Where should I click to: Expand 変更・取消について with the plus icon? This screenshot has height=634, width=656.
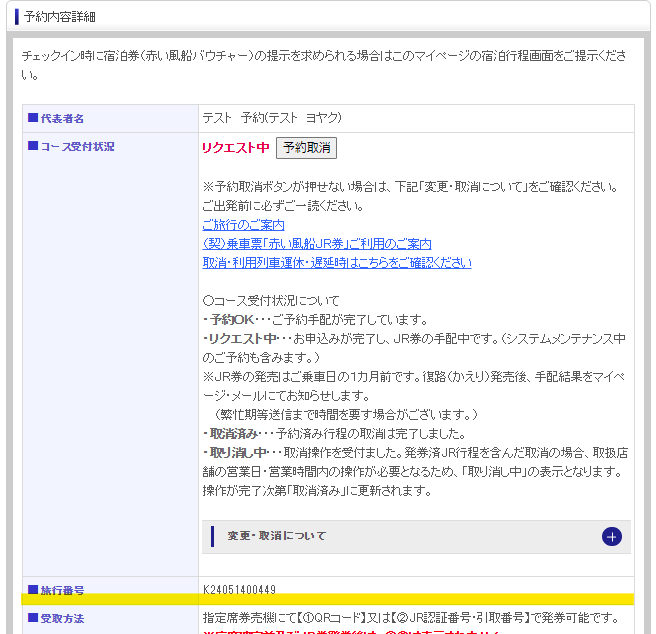[612, 536]
